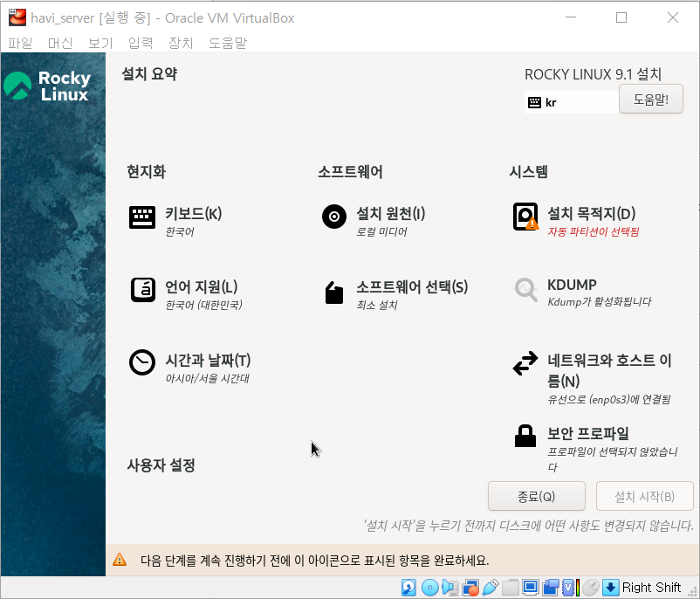Click the 설치 요약 heading
This screenshot has height=599, width=700.
pos(149,73)
